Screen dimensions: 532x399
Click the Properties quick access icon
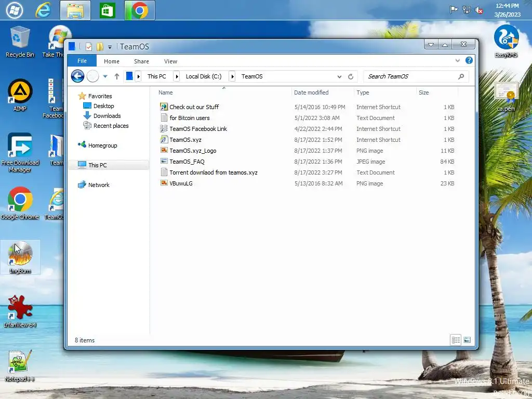pyautogui.click(x=88, y=46)
